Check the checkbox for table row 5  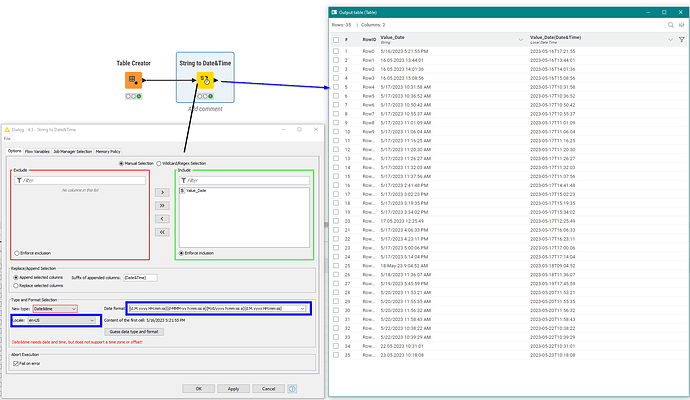pyautogui.click(x=336, y=87)
